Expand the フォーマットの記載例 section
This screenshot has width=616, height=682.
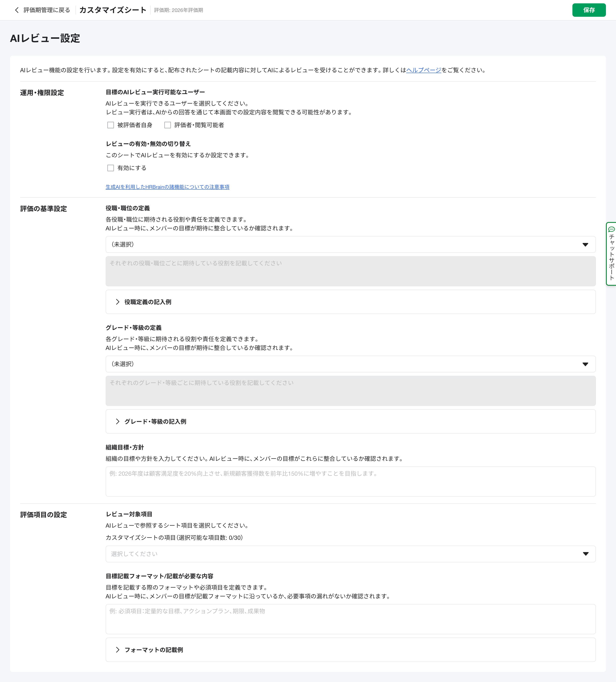pos(154,650)
